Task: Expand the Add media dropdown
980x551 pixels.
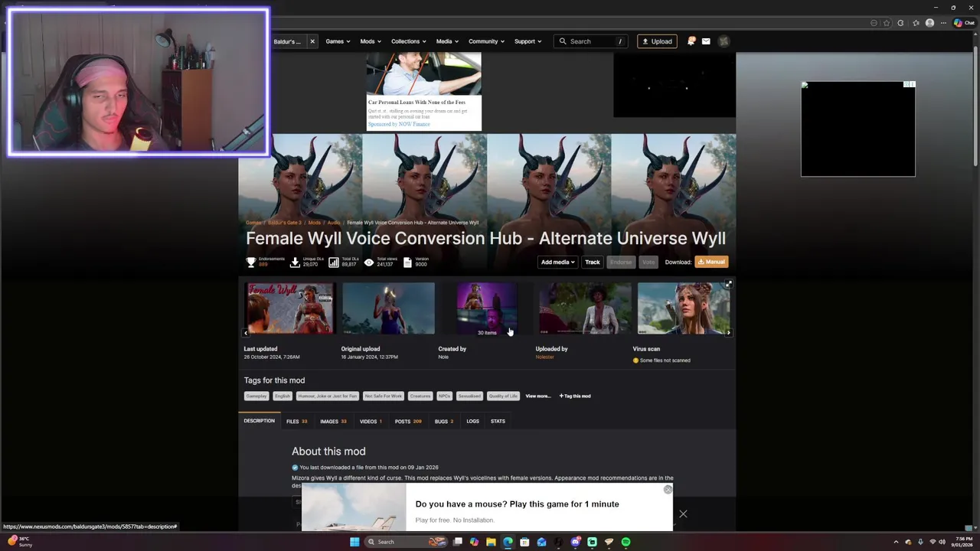Action: [x=557, y=262]
